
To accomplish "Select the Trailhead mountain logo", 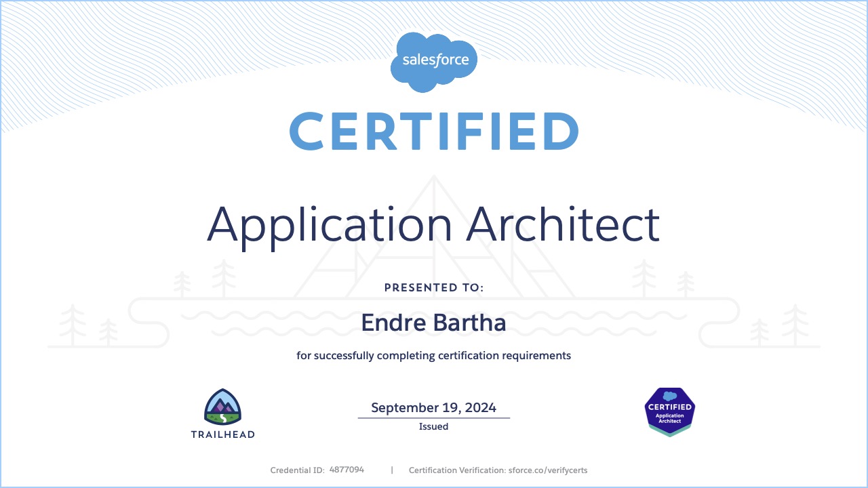I will pos(223,405).
